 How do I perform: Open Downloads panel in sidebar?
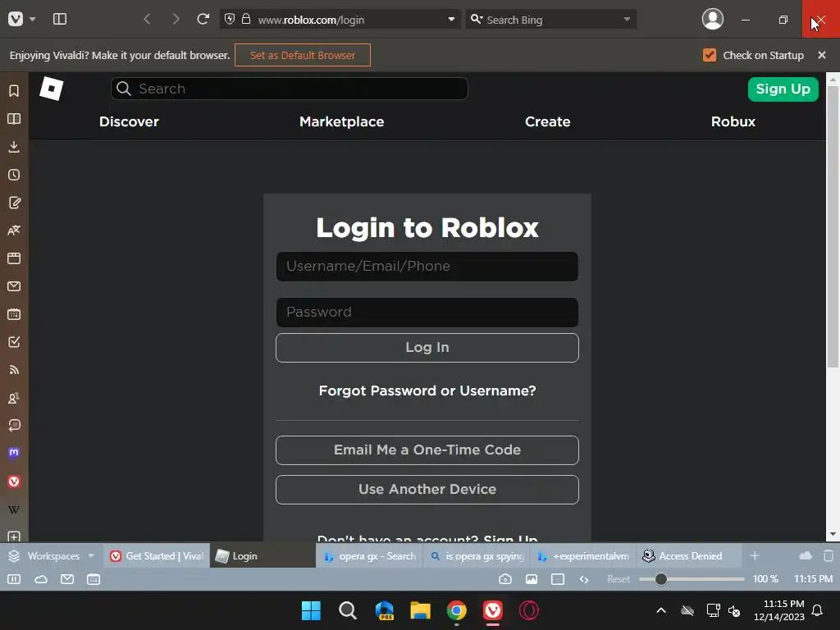tap(14, 146)
